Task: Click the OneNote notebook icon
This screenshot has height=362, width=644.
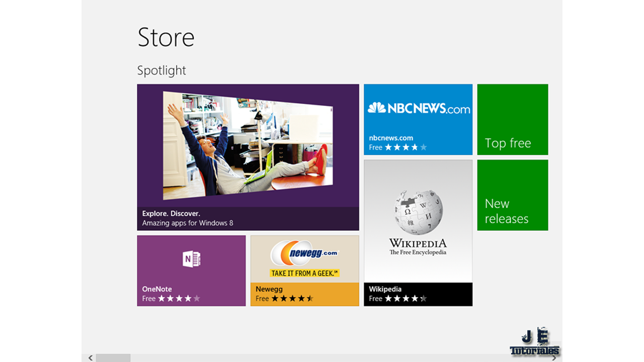Action: click(192, 259)
